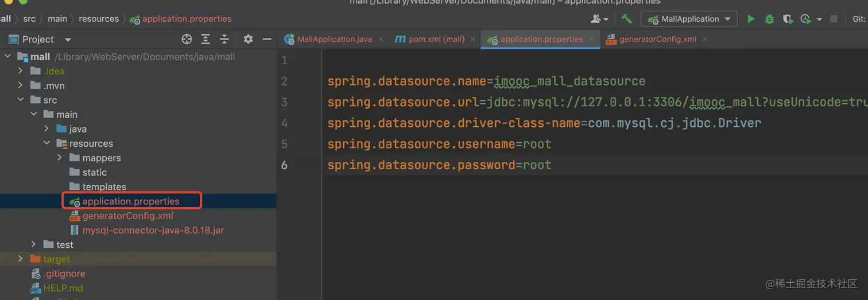The image size is (868, 300).
Task: Click line number 2 in the gutter
Action: [x=284, y=81]
